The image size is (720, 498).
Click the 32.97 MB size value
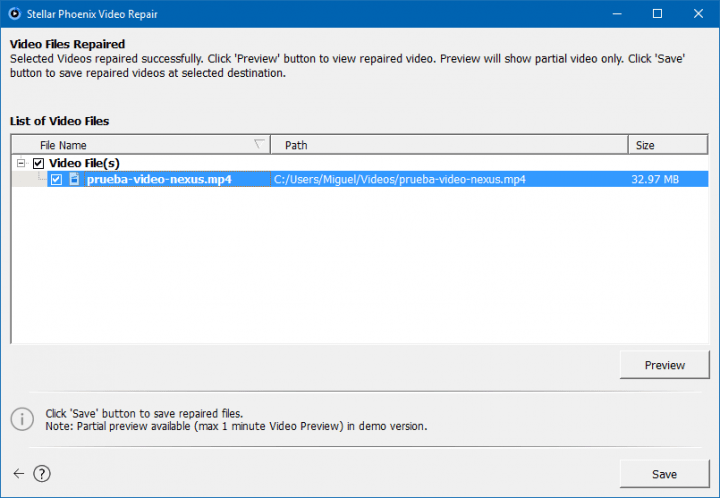655,179
